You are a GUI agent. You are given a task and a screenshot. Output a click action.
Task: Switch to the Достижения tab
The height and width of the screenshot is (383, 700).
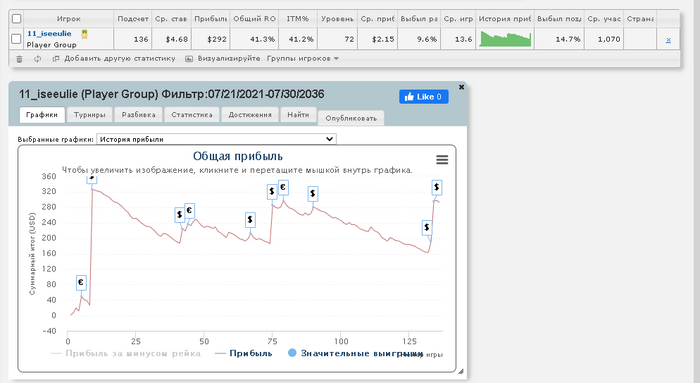(250, 115)
